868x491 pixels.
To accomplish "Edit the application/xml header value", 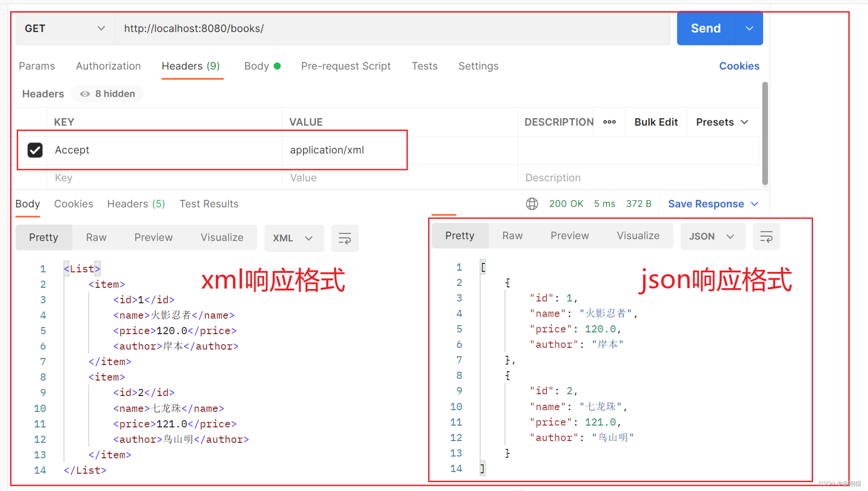I will 400,150.
